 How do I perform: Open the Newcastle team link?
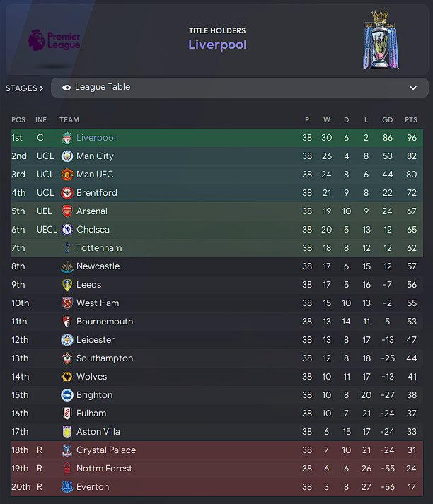(x=98, y=266)
